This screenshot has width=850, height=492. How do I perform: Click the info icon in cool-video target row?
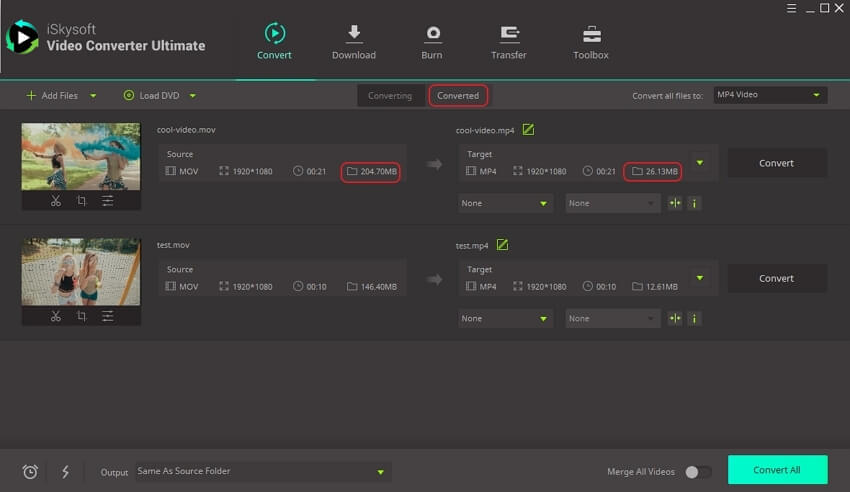(694, 203)
